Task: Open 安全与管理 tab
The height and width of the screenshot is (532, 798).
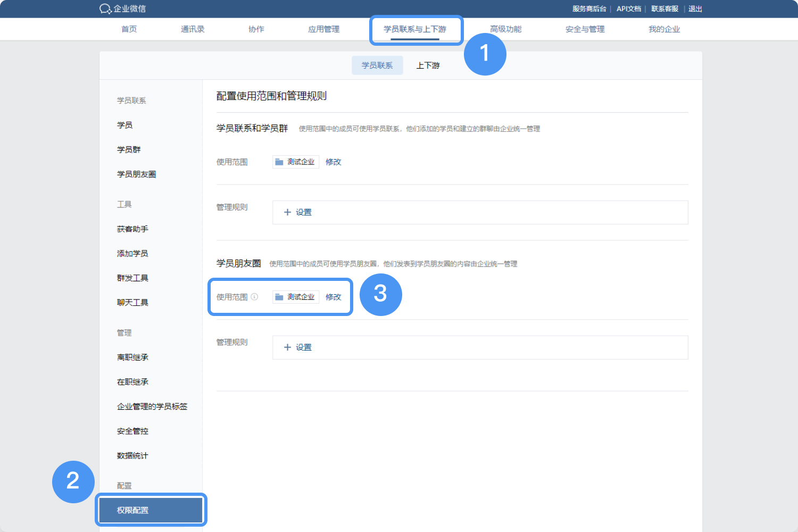Action: click(585, 29)
